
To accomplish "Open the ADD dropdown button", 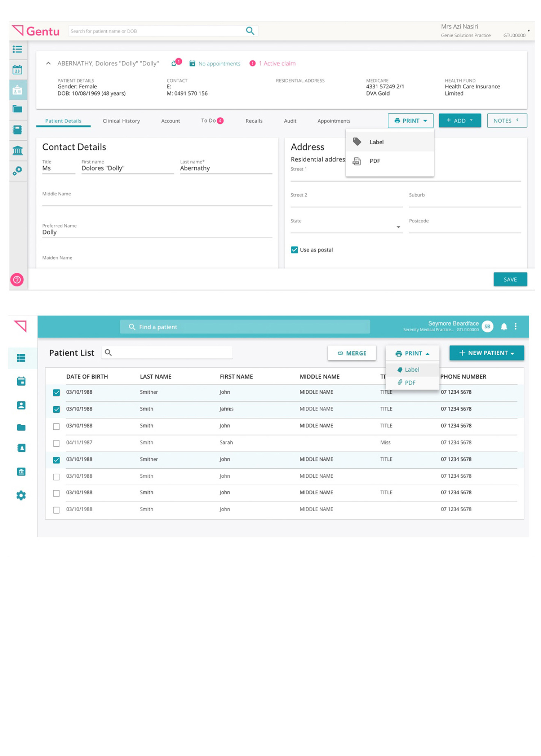I will (x=459, y=121).
